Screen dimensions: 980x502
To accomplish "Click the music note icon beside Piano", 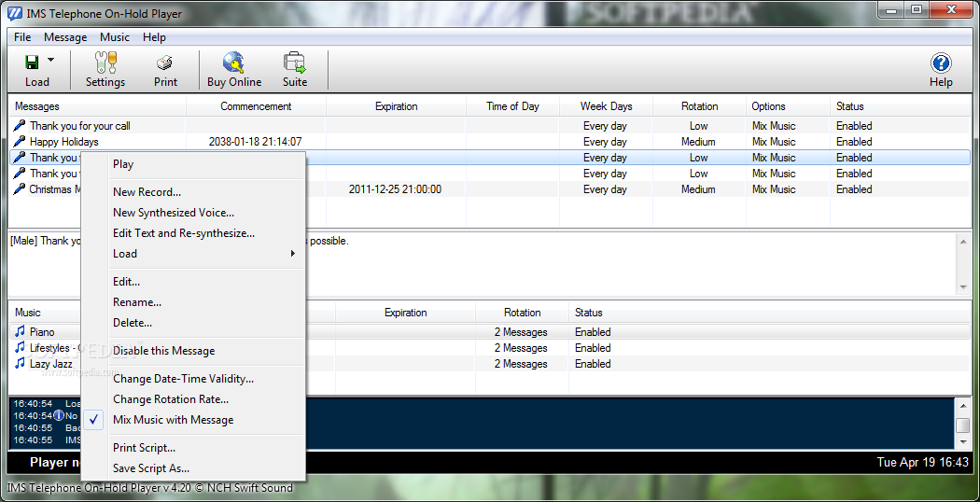I will click(20, 331).
